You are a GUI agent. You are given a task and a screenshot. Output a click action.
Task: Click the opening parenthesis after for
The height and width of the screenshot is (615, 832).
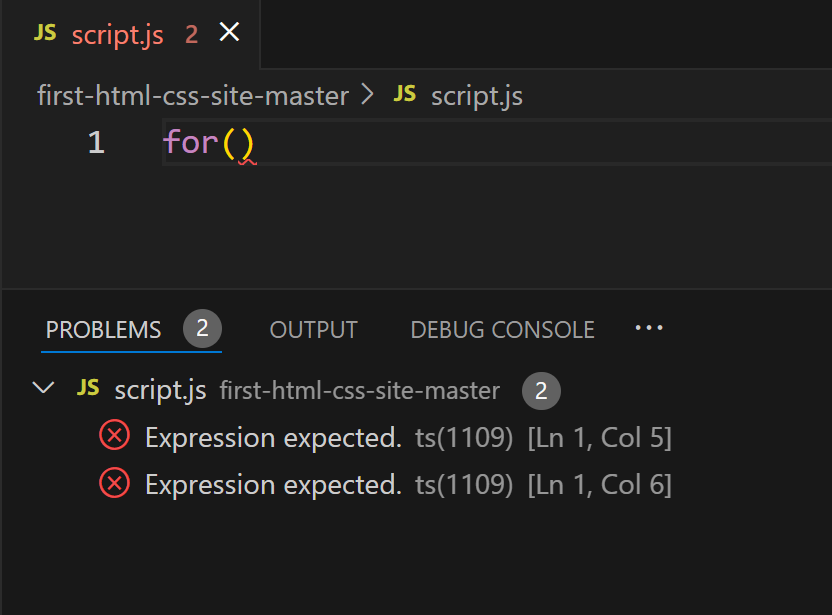point(229,143)
